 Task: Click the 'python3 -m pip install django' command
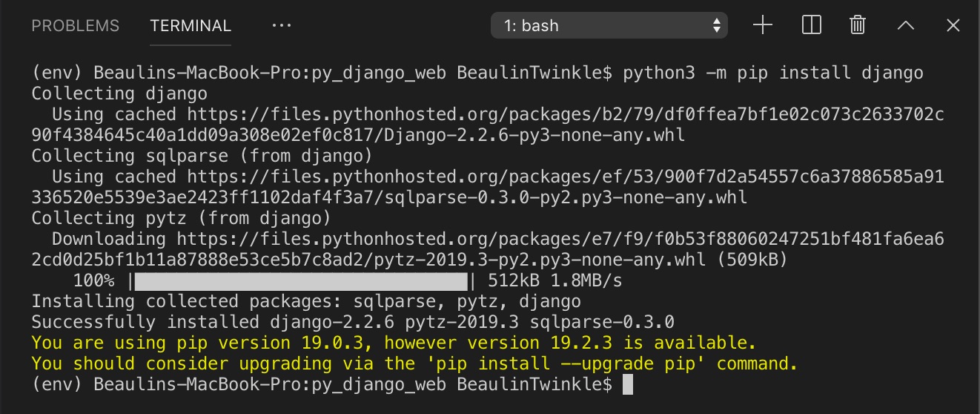(x=773, y=73)
